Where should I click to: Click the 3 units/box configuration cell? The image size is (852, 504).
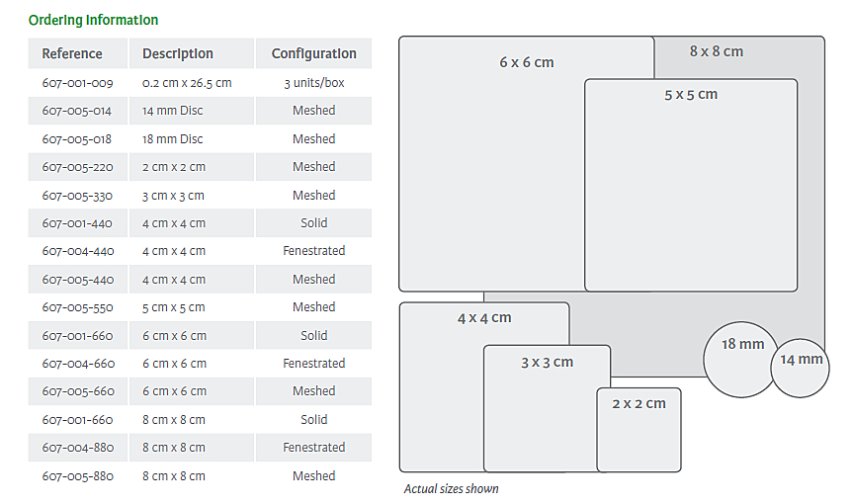[x=314, y=83]
